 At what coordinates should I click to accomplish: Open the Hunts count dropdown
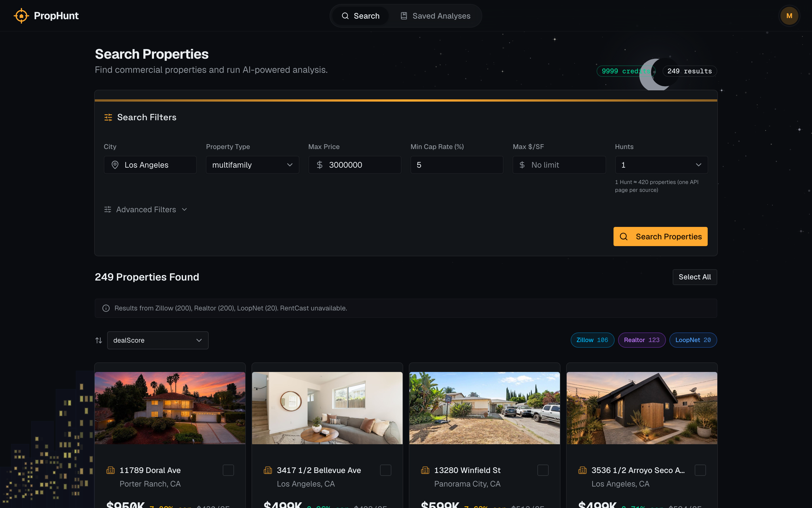coord(661,165)
